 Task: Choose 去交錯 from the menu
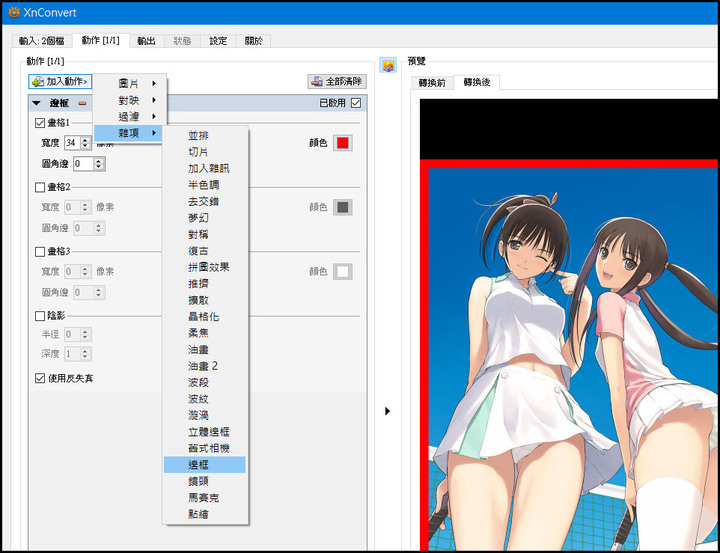click(x=205, y=202)
